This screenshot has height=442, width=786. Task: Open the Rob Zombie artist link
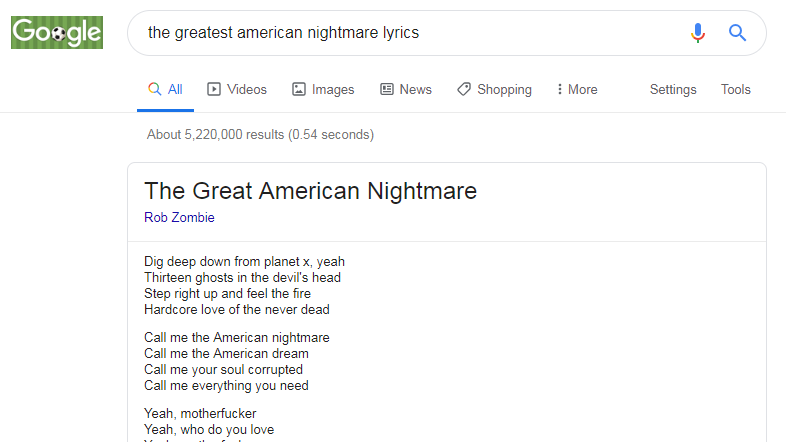point(179,217)
